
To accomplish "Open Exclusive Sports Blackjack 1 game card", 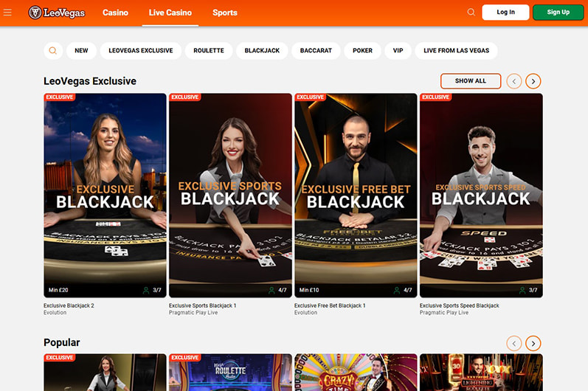I will (x=230, y=195).
